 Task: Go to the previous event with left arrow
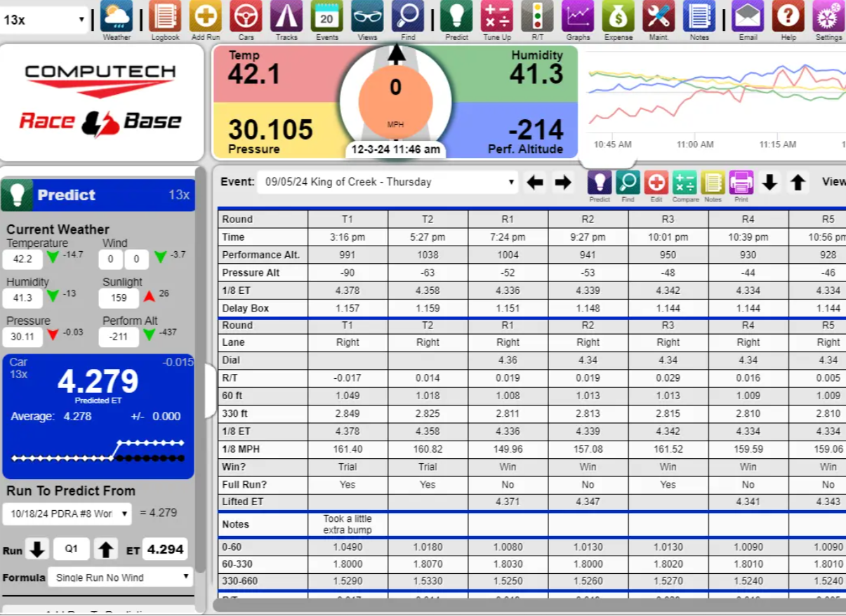535,182
